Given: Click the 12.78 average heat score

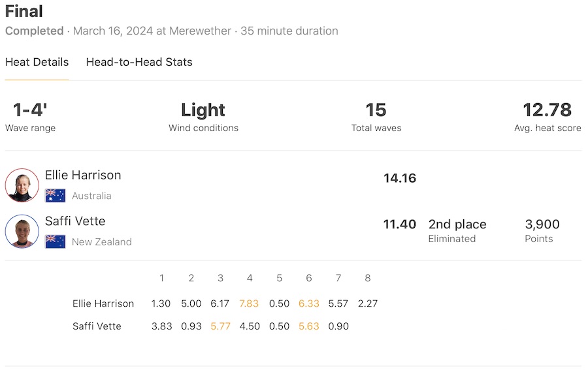Looking at the screenshot, I should [547, 110].
